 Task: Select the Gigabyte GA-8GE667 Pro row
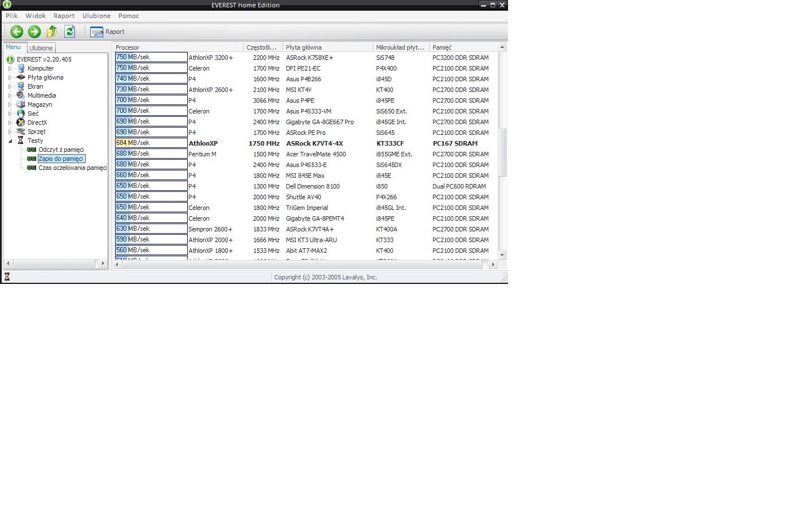(x=306, y=122)
